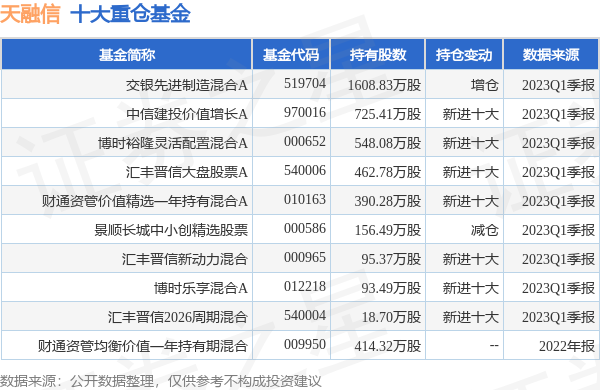Select the 数据来源 column header
Image resolution: width=600 pixels, height=390 pixels.
coord(551,55)
